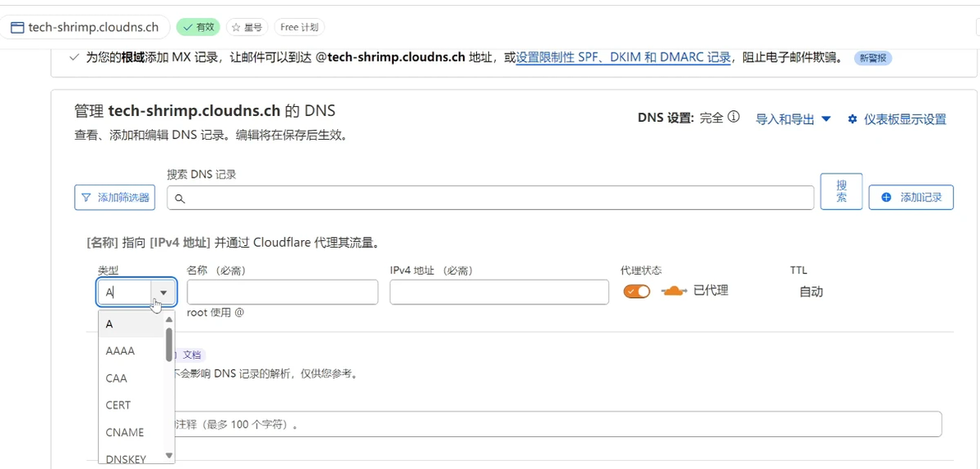
Task: Click the magnifier icon in search box
Action: tap(179, 198)
